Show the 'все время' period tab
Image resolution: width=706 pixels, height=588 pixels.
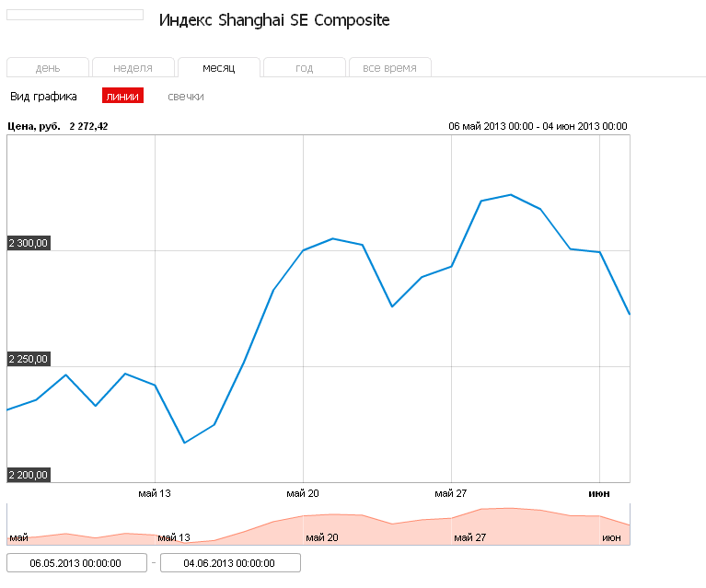(x=390, y=67)
